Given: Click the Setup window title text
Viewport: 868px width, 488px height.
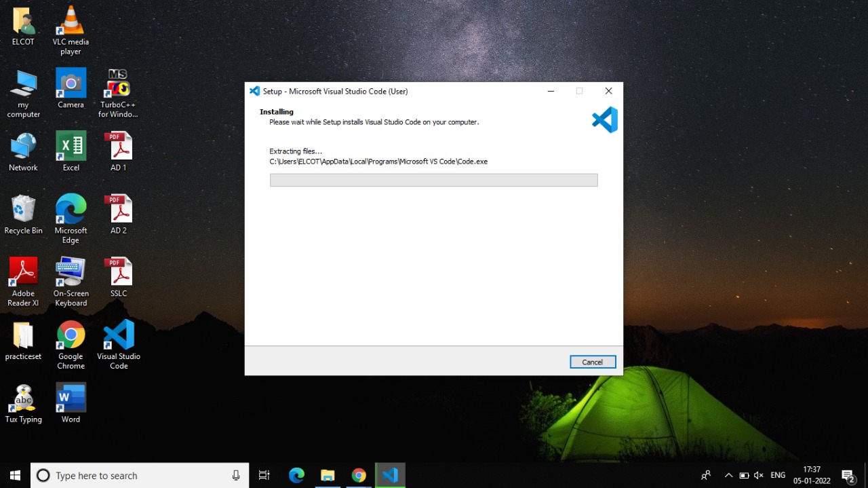Looking at the screenshot, I should (336, 91).
